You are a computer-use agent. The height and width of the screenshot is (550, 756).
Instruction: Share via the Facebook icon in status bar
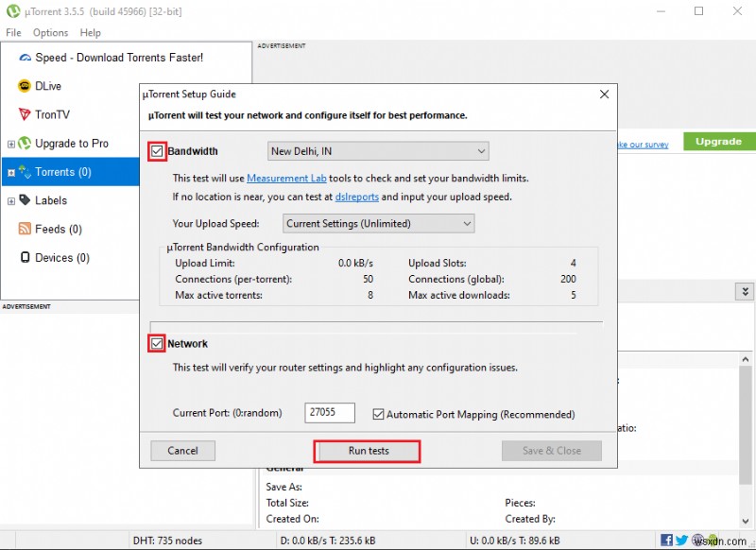[667, 540]
